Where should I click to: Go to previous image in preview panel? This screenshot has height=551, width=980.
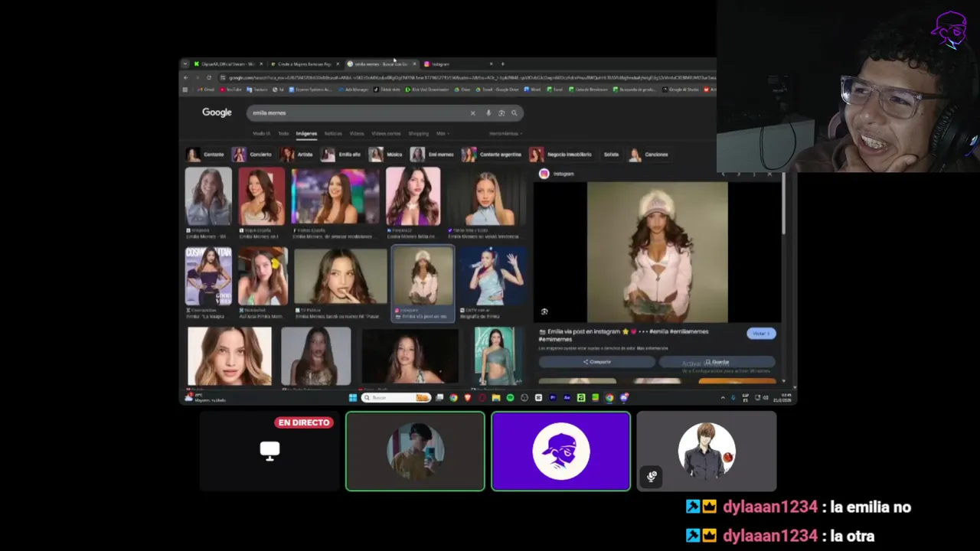[724, 174]
